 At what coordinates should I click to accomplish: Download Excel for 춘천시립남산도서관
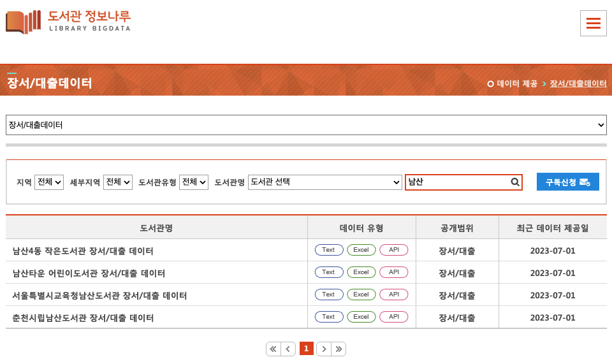(x=361, y=317)
